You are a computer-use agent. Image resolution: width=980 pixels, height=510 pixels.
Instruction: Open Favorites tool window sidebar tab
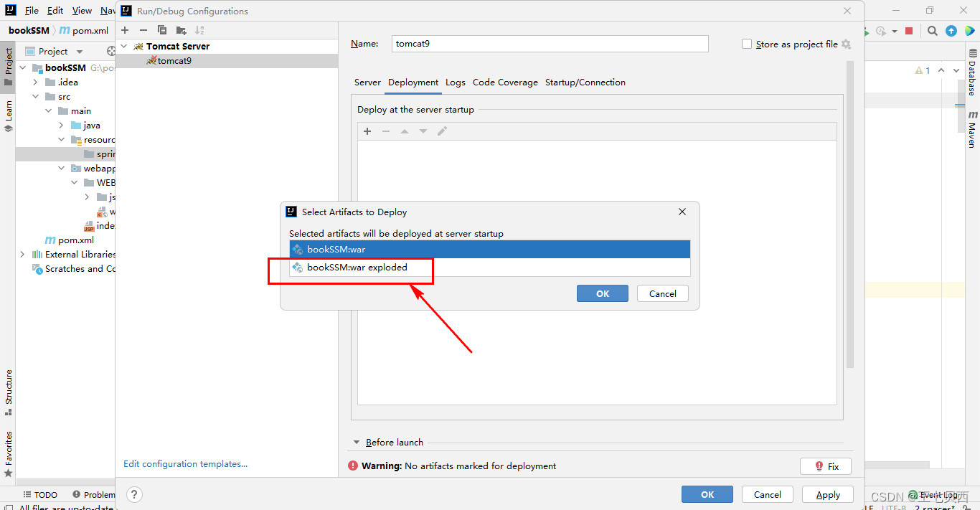pos(9,453)
